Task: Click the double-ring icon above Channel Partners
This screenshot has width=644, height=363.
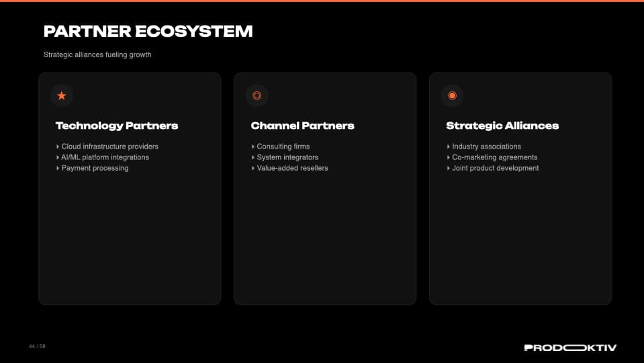Action: click(x=257, y=95)
